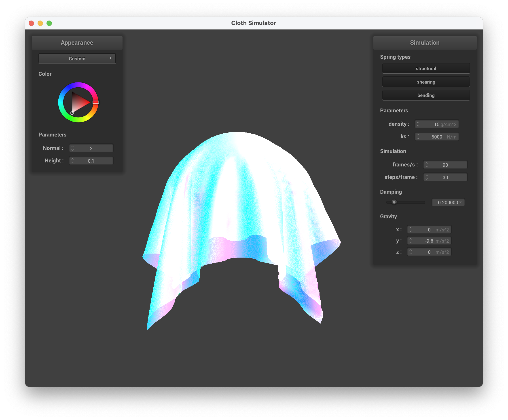Click the ks stepper arrows
The image size is (508, 420).
point(418,136)
